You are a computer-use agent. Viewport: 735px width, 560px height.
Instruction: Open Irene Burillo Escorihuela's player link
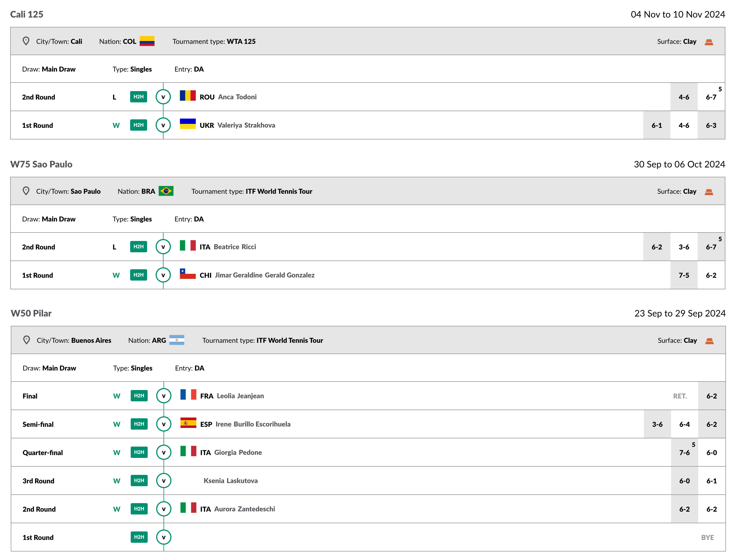253,424
